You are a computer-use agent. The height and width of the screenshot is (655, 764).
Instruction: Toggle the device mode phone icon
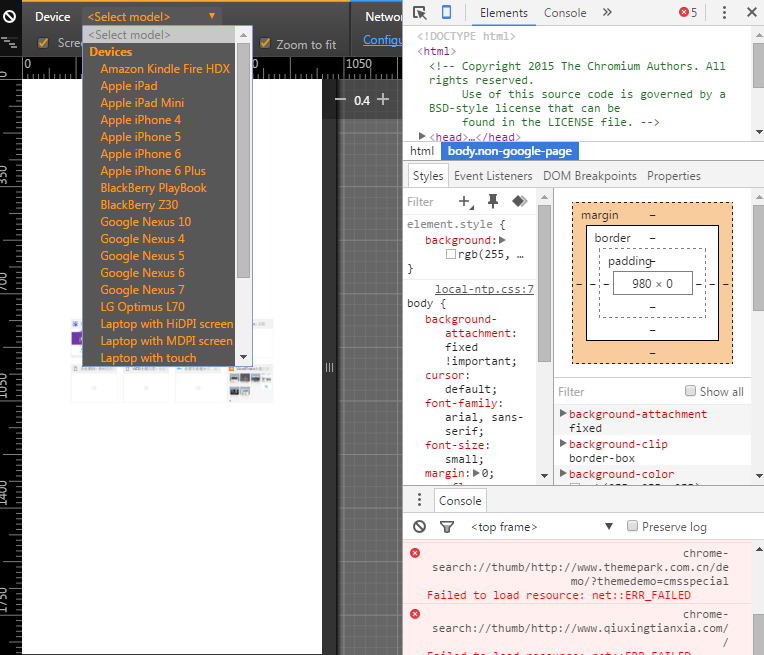[446, 13]
